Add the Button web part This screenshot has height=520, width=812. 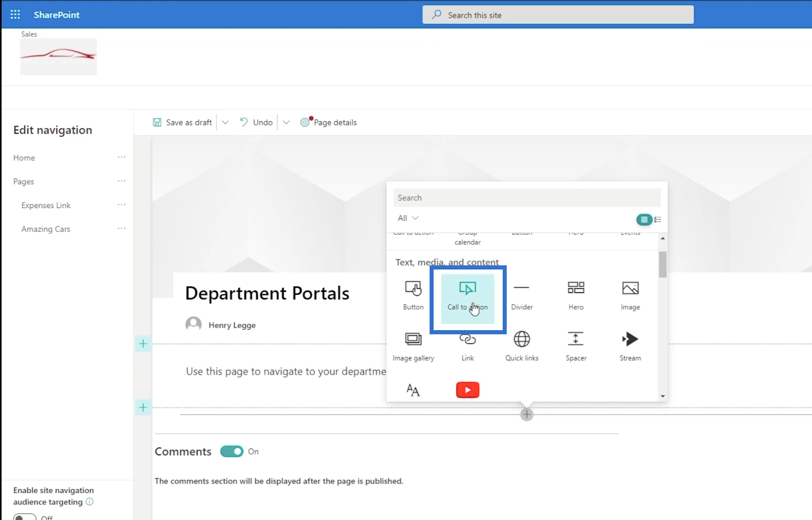tap(413, 295)
